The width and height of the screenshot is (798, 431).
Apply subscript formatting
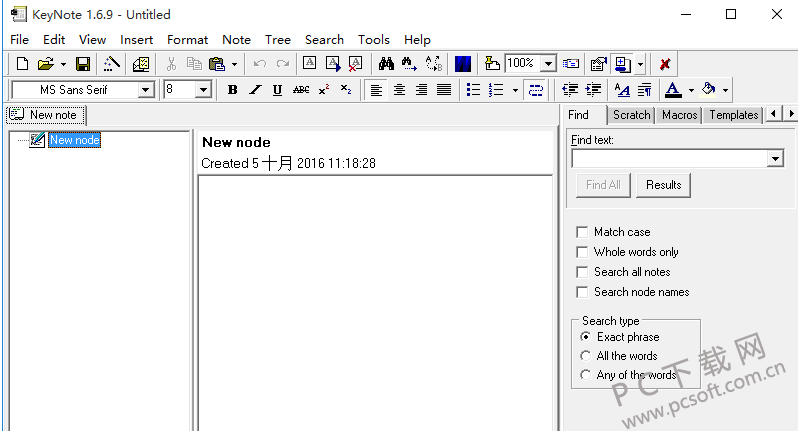[346, 90]
